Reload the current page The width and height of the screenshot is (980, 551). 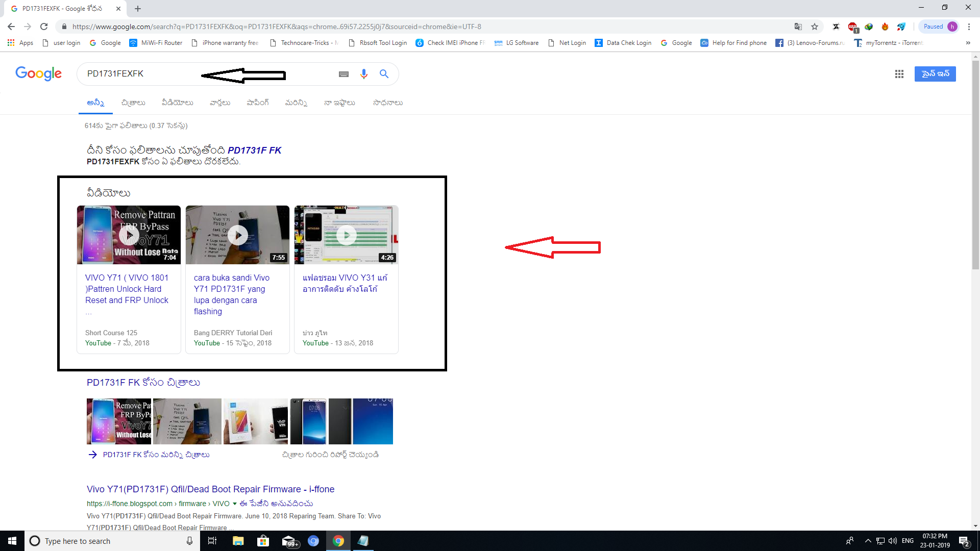click(x=44, y=27)
